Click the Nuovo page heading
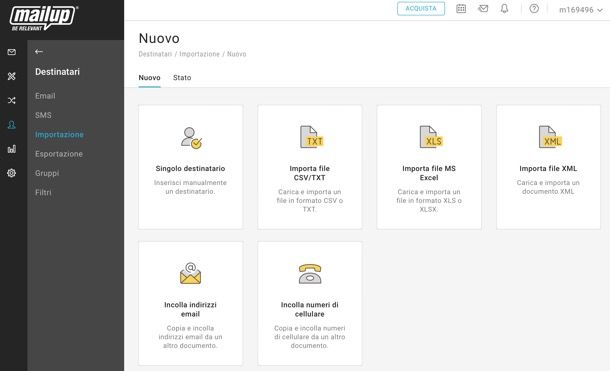 tap(159, 38)
